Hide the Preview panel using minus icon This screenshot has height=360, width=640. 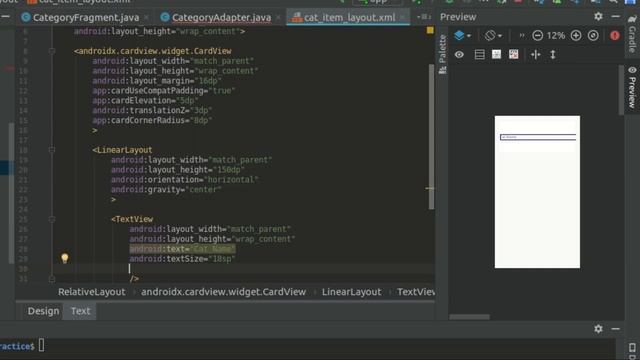pyautogui.click(x=616, y=16)
